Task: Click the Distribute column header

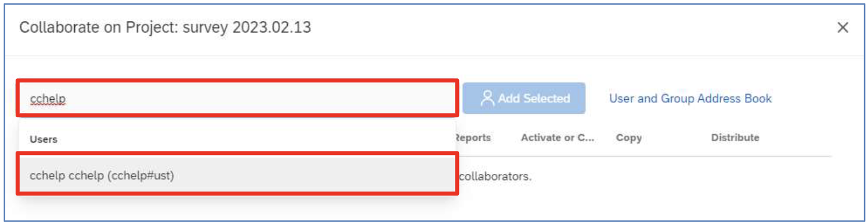Action: tap(735, 138)
